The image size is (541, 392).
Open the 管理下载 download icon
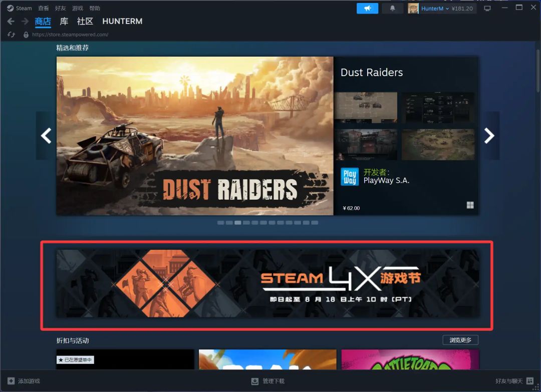coord(255,381)
